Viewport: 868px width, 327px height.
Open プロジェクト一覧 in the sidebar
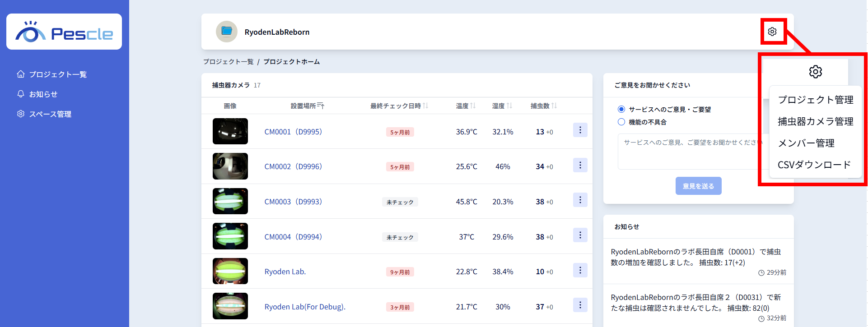[57, 74]
